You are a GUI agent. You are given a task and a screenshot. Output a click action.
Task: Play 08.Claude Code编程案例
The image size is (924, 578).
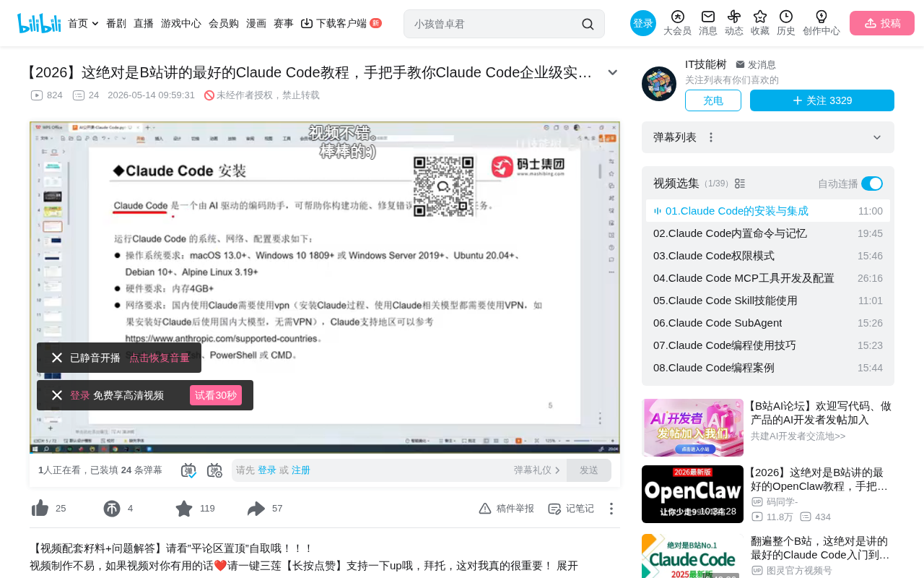(768, 368)
